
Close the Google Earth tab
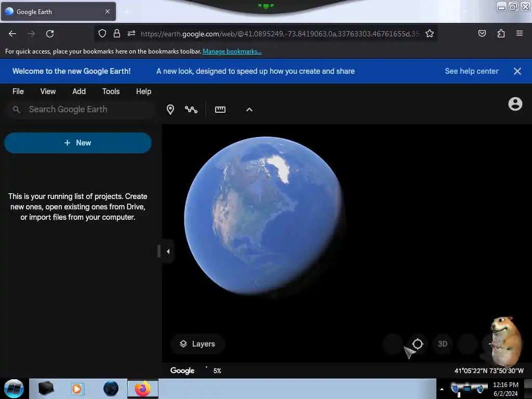[108, 11]
